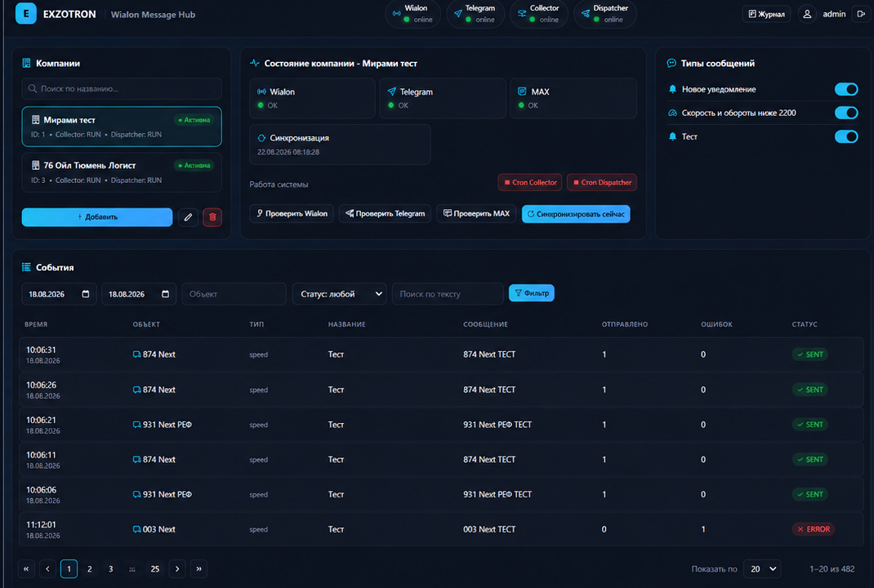Click the pencil edit company icon
874x588 pixels.
(x=189, y=216)
